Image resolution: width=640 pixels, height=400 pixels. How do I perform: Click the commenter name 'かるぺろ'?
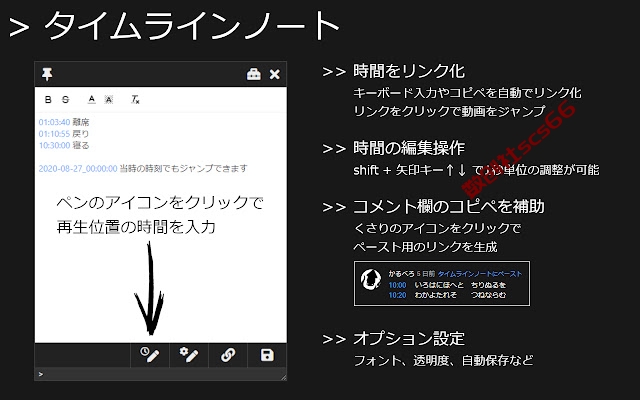[401, 274]
